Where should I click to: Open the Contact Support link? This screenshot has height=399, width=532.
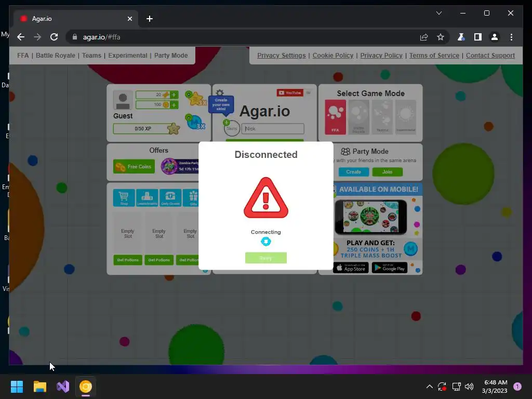(x=490, y=55)
